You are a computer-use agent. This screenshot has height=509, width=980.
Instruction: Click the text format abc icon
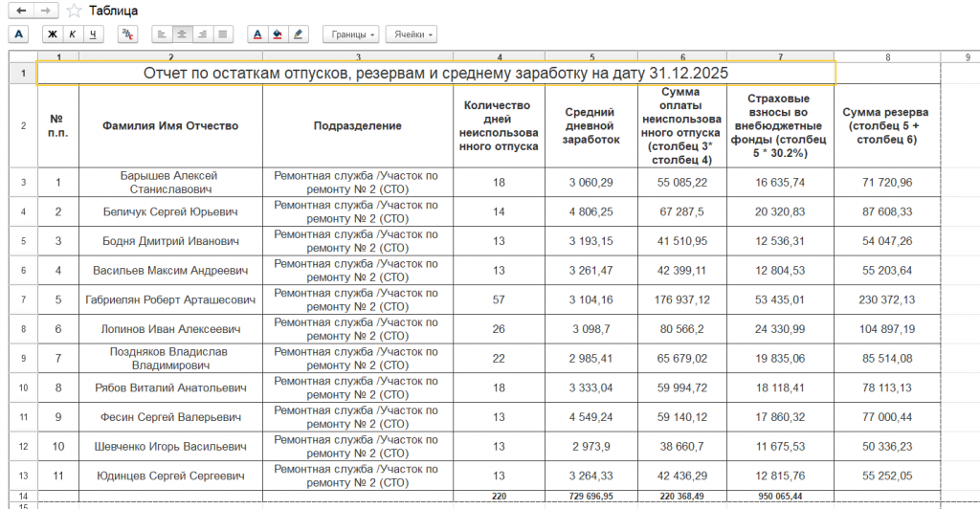[127, 34]
